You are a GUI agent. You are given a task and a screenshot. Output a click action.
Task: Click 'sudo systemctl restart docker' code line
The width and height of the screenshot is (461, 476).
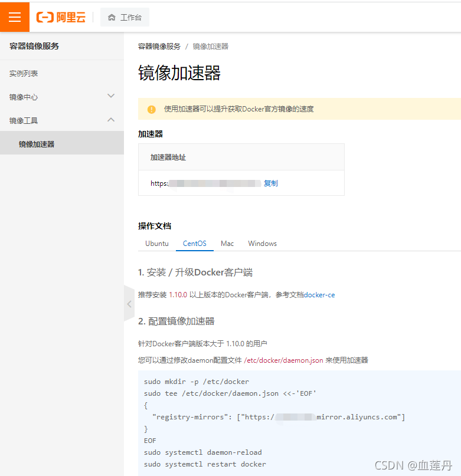tap(205, 464)
